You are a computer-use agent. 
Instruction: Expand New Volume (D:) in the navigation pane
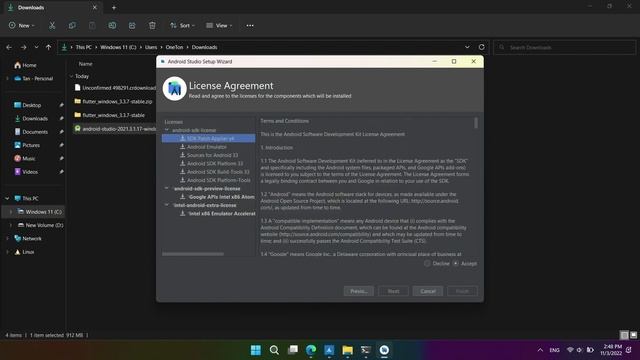(11, 225)
